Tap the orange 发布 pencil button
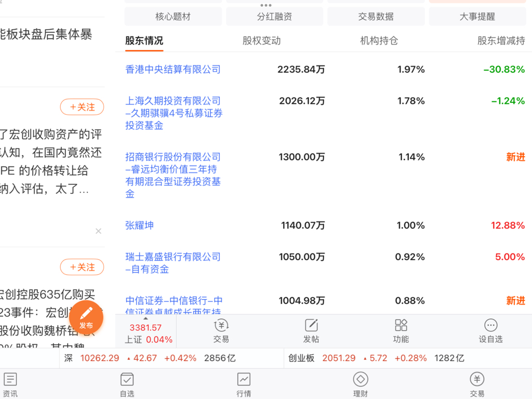532x399 pixels. [x=86, y=317]
